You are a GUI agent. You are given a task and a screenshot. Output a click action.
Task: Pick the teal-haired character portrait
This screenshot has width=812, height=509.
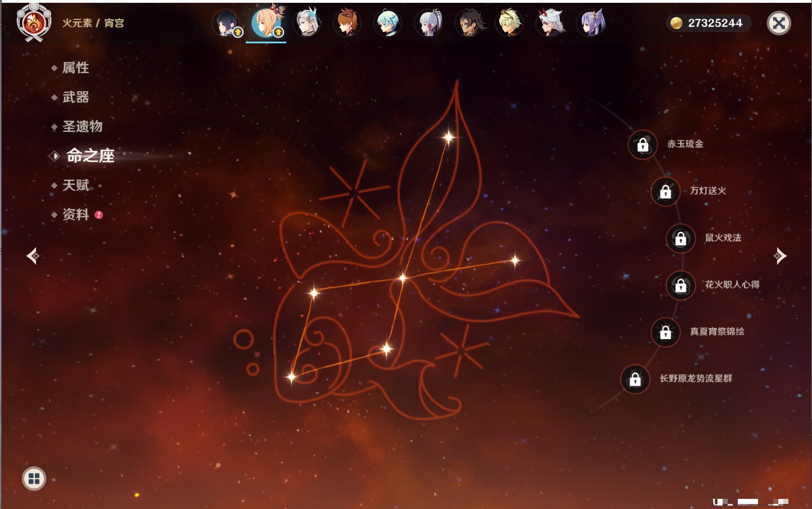click(x=388, y=23)
